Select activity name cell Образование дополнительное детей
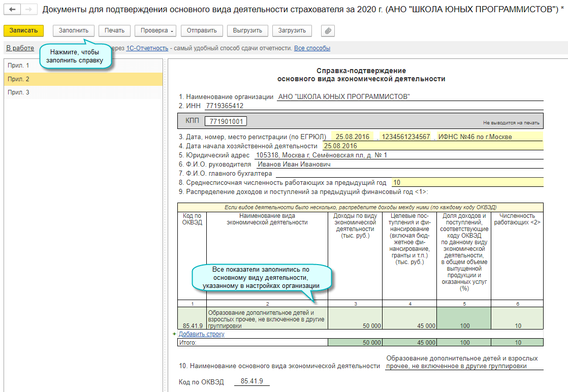Screen dimensions: 568x392 pos(267,318)
